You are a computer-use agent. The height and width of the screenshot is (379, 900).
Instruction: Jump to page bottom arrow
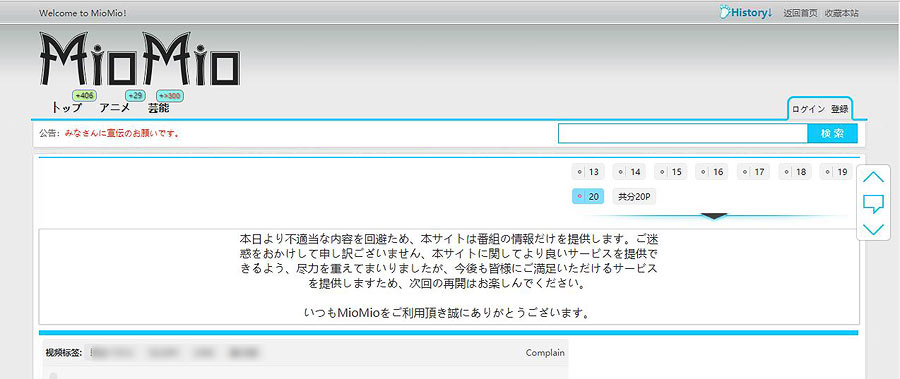[873, 229]
